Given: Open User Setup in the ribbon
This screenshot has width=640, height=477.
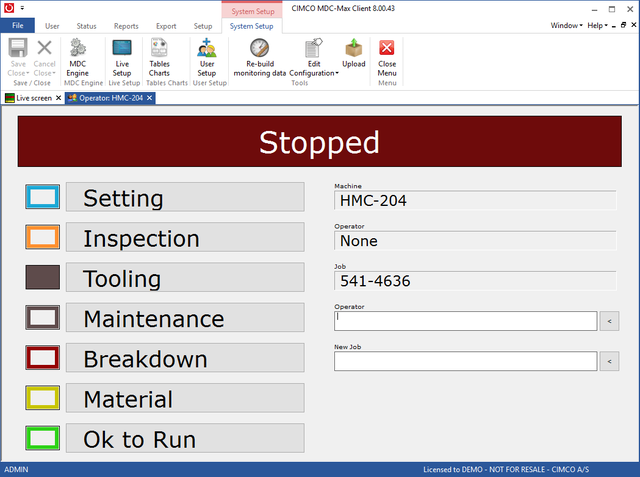Looking at the screenshot, I should coord(207,58).
